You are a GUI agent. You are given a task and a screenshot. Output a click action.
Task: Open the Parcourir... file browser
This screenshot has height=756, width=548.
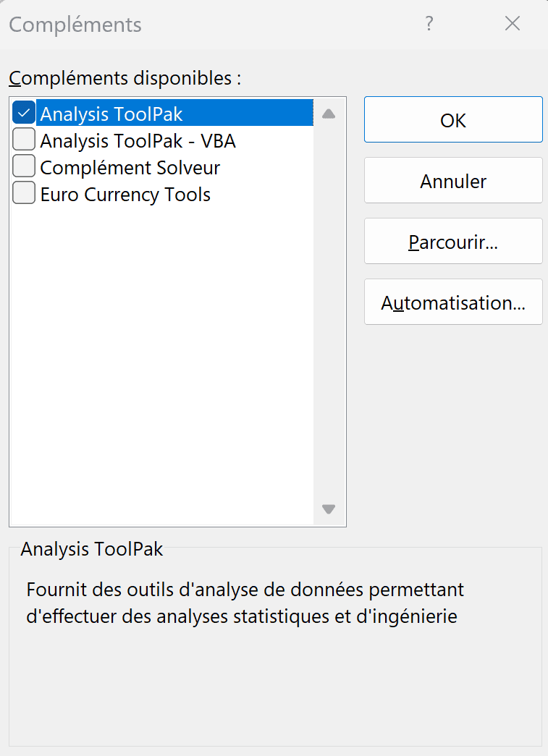click(453, 242)
